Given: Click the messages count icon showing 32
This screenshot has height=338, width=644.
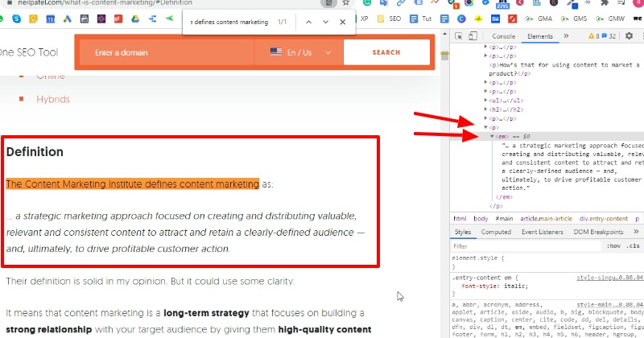Looking at the screenshot, I should tap(609, 36).
